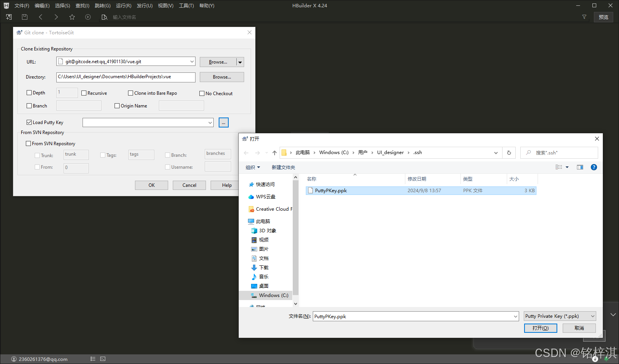Open the 运行(R) menu
Viewport: 619px width, 364px height.
[123, 6]
